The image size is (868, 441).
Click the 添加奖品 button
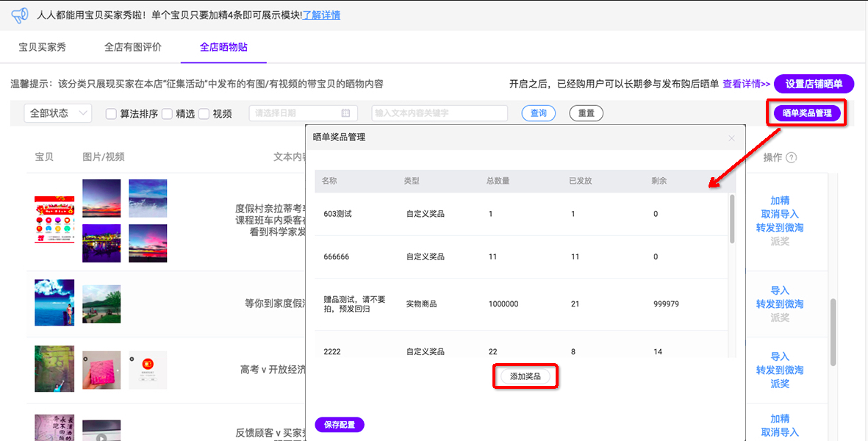pyautogui.click(x=525, y=376)
